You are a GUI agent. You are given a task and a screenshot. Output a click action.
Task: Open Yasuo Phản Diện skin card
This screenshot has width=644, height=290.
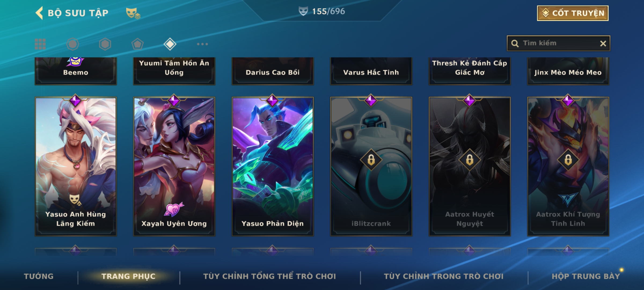click(273, 166)
